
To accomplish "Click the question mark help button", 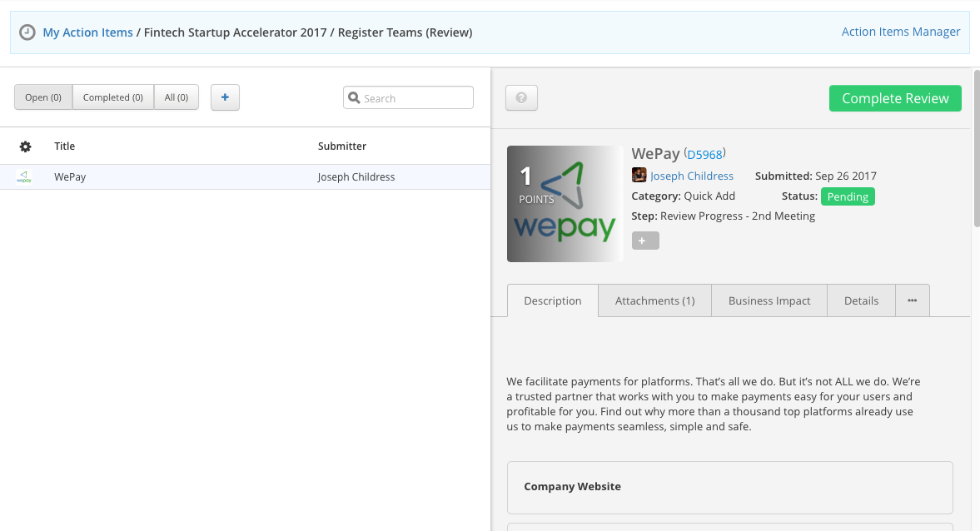I will (x=521, y=97).
